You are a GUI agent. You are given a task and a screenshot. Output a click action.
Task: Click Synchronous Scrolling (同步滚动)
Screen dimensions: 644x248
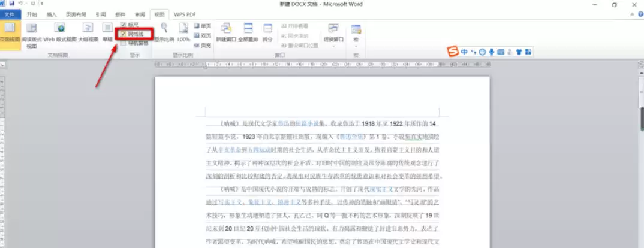pyautogui.click(x=294, y=35)
